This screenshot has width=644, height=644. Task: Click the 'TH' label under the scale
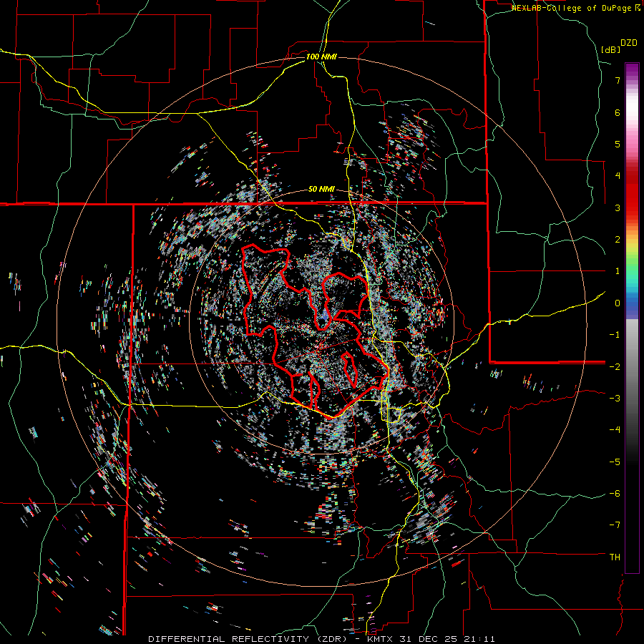pos(615,557)
